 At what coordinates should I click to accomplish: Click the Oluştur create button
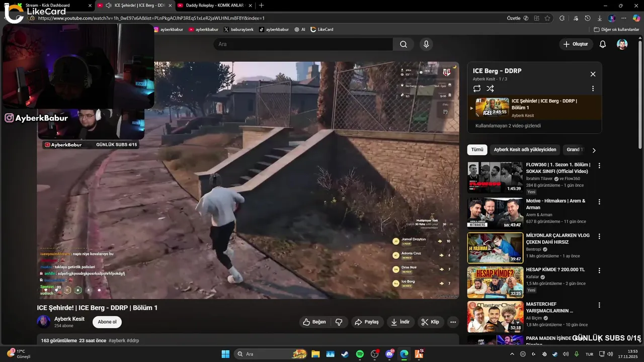pyautogui.click(x=576, y=44)
